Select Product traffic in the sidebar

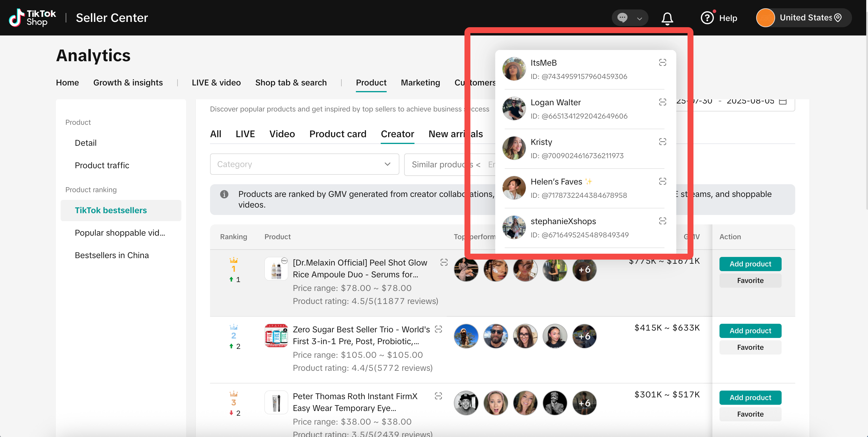(102, 165)
